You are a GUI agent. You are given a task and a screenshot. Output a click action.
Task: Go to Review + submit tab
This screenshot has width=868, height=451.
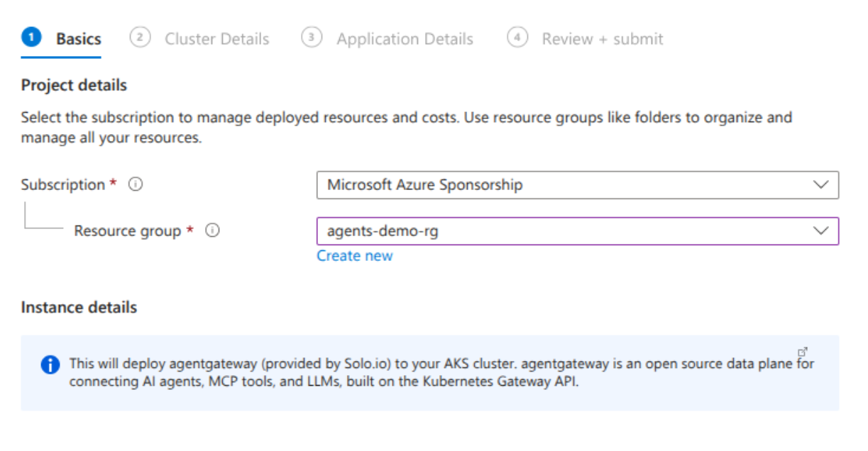603,39
